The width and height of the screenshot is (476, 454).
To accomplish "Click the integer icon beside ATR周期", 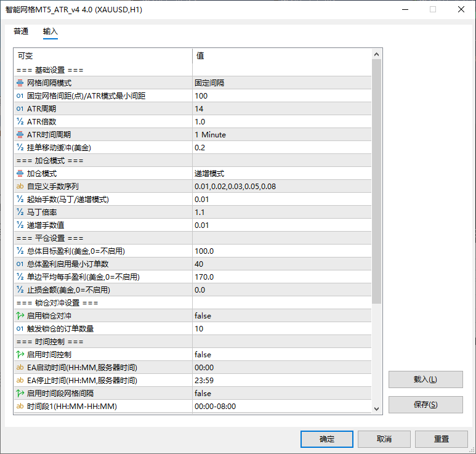I will click(20, 108).
